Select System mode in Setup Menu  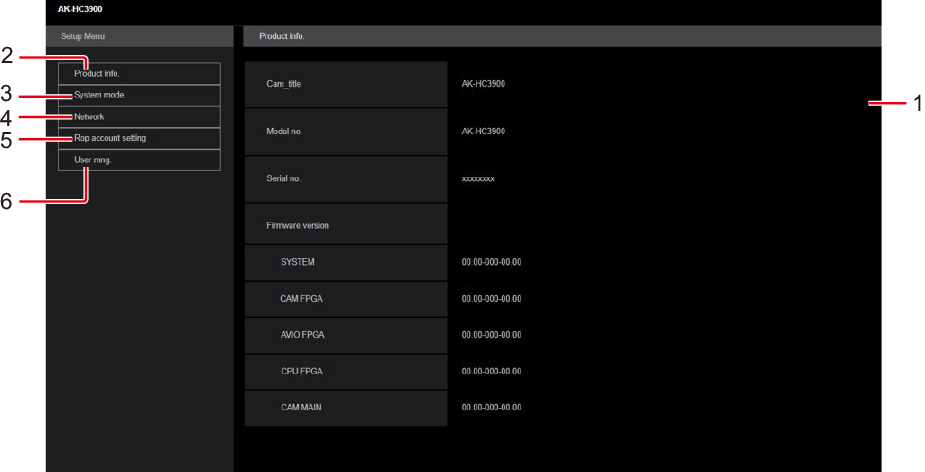pos(138,95)
